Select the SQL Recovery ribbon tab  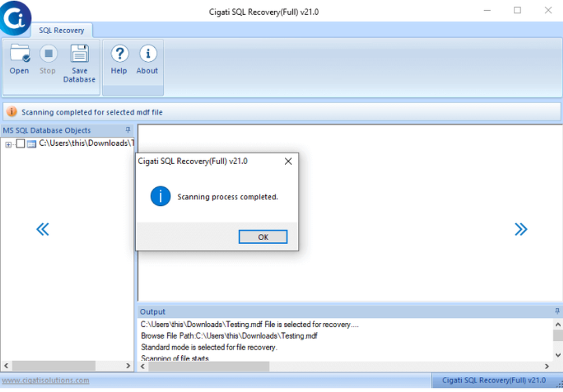pyautogui.click(x=61, y=30)
